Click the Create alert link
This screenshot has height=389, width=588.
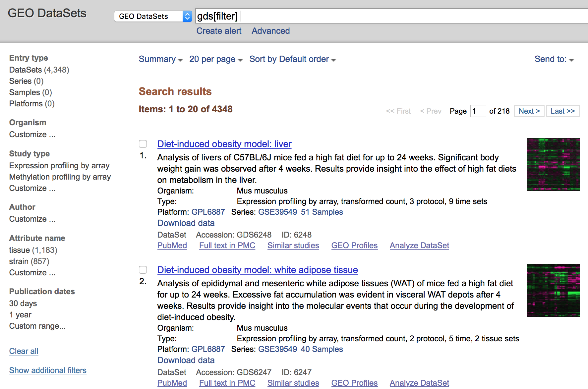pos(219,31)
